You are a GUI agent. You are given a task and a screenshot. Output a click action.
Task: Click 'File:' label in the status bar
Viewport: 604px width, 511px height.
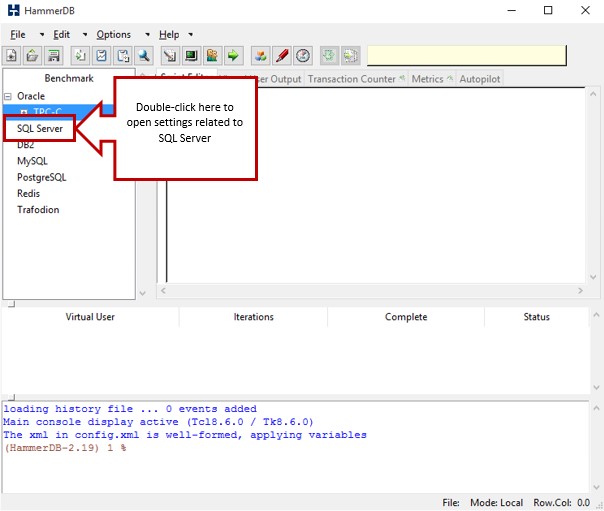451,503
